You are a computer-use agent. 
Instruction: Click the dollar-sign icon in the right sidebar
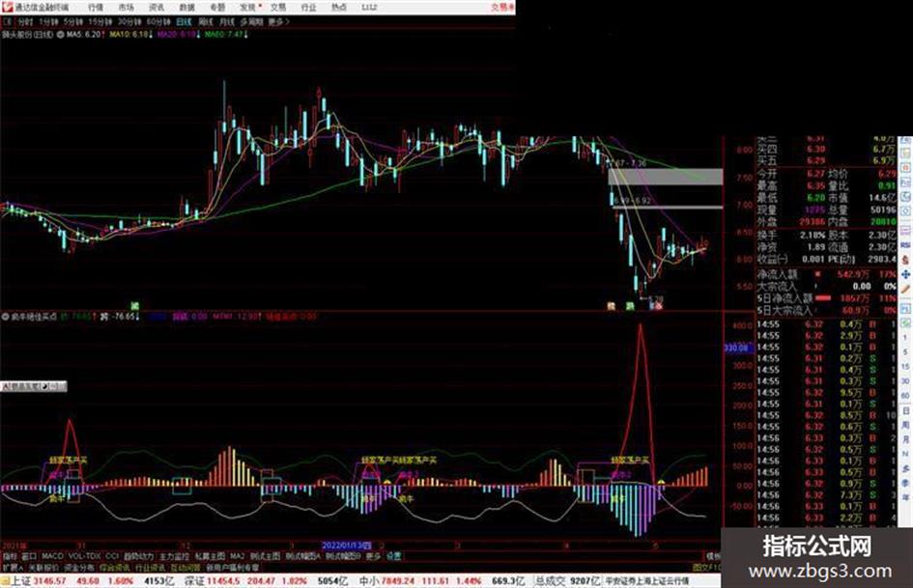[x=905, y=260]
